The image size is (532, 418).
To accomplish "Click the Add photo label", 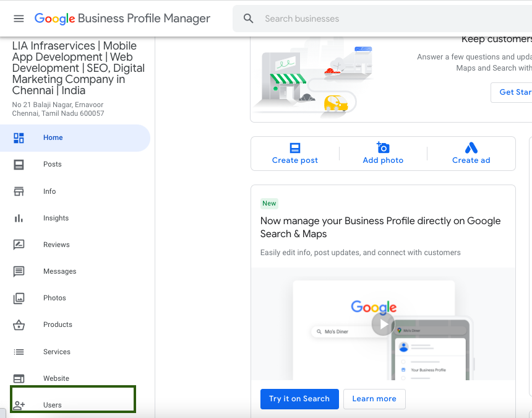I will [x=383, y=160].
